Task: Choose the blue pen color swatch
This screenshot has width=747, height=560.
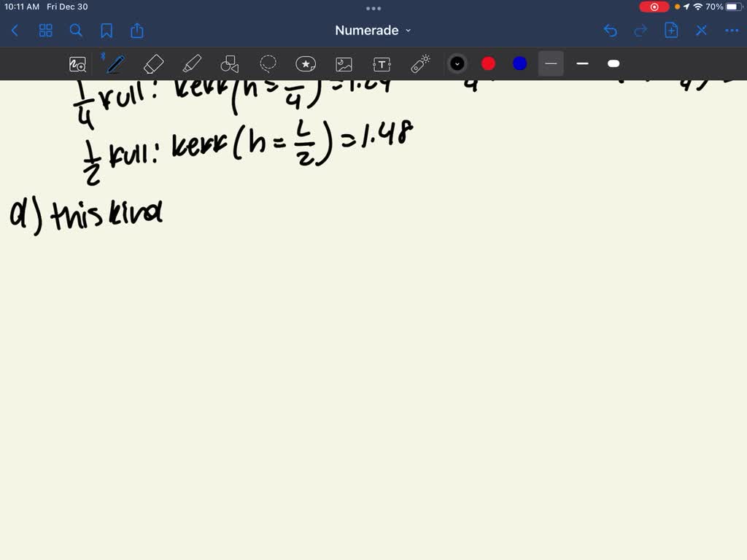Action: [x=519, y=64]
